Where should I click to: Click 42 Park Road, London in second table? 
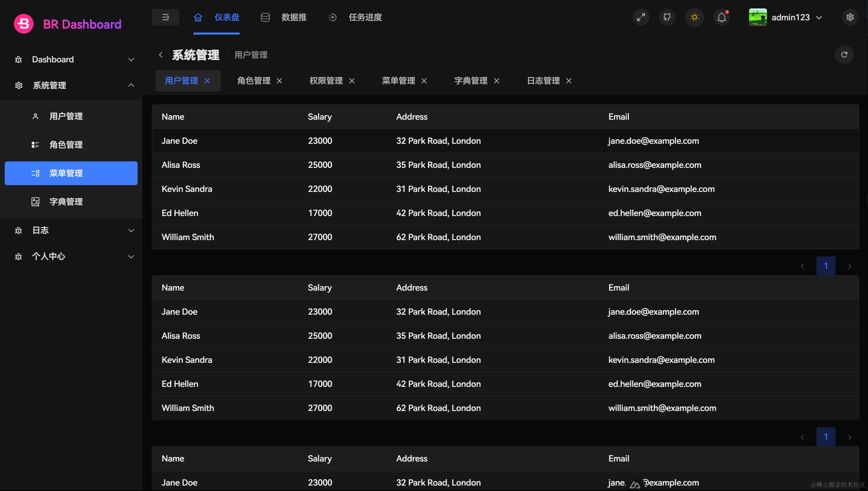(438, 384)
